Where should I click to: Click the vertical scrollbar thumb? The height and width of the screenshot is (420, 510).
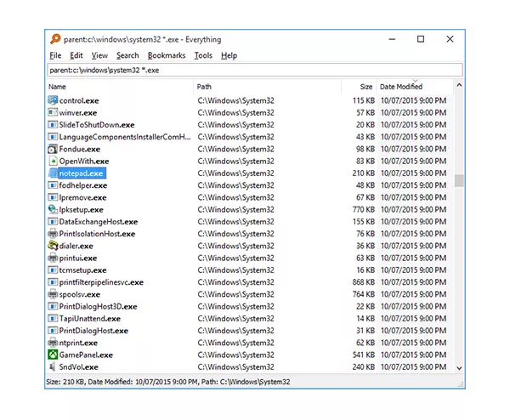[459, 180]
